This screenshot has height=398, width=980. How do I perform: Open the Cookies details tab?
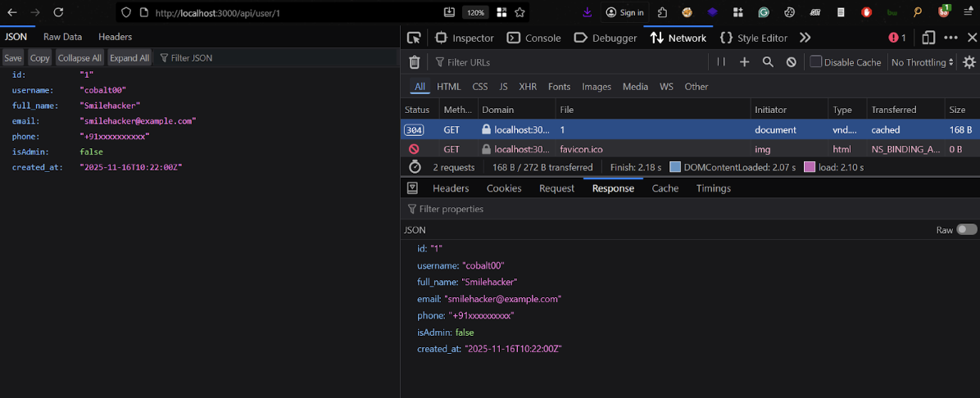pos(504,188)
